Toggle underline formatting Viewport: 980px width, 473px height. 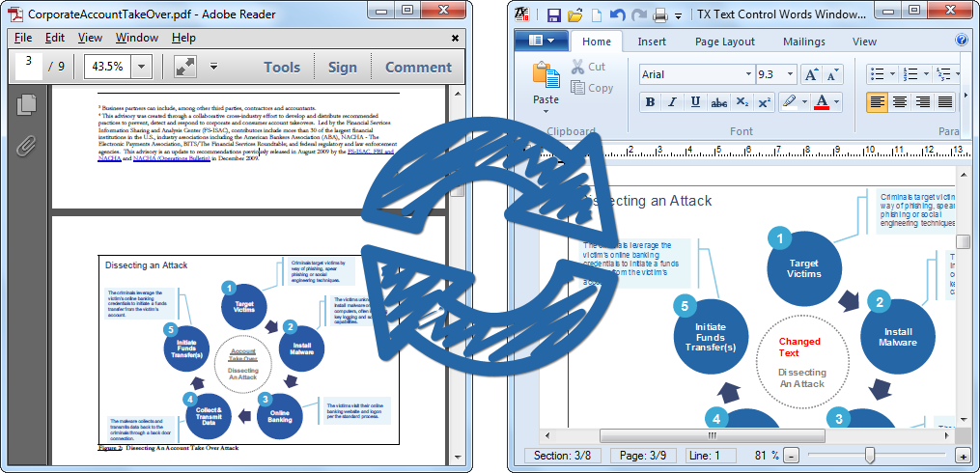(695, 102)
